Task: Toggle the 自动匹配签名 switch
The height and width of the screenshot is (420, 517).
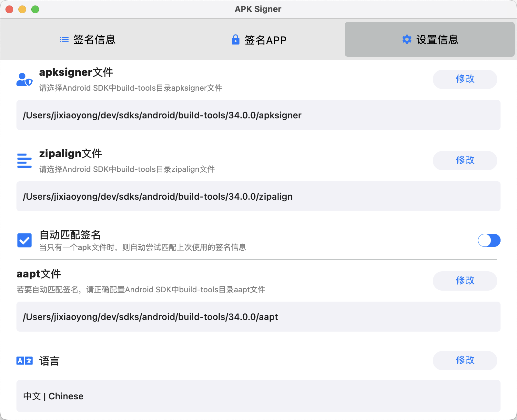Action: click(489, 240)
